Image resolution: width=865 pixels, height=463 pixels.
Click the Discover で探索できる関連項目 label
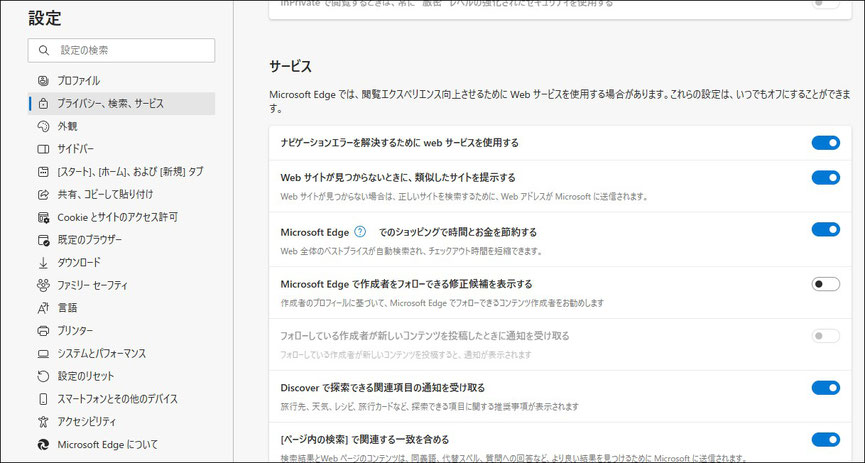tap(383, 388)
